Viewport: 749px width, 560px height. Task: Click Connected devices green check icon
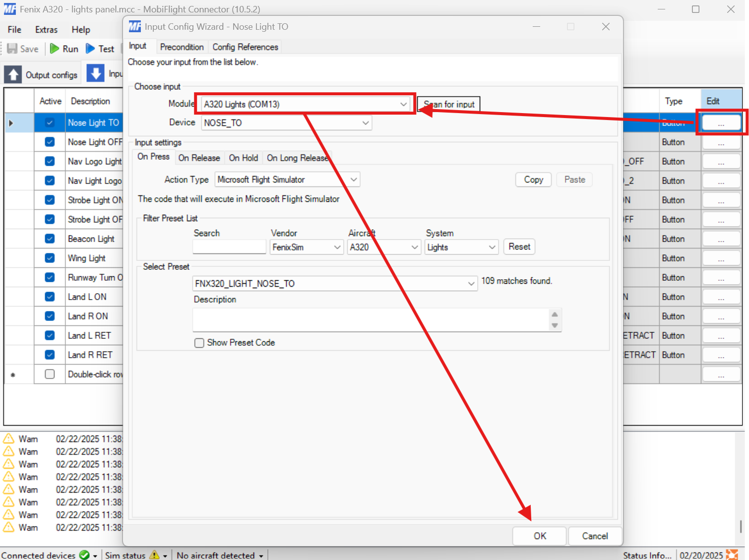click(84, 555)
